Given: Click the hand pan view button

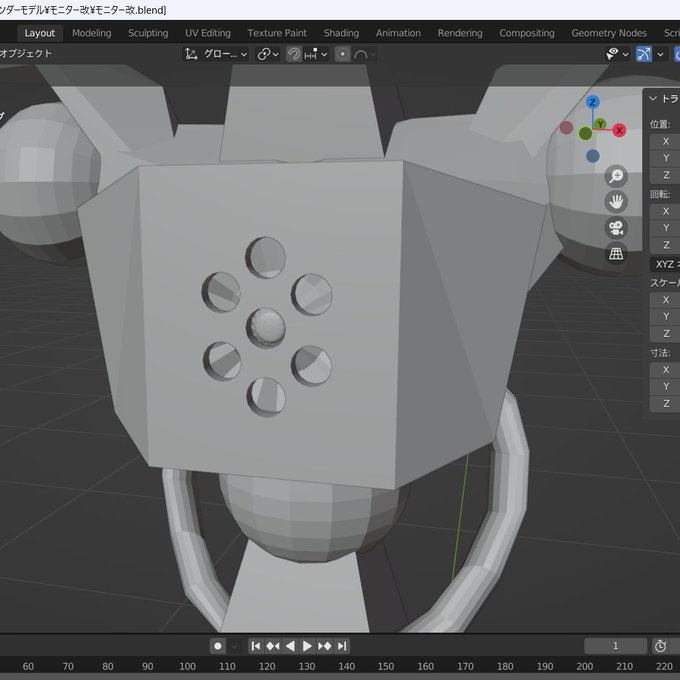Looking at the screenshot, I should 616,202.
